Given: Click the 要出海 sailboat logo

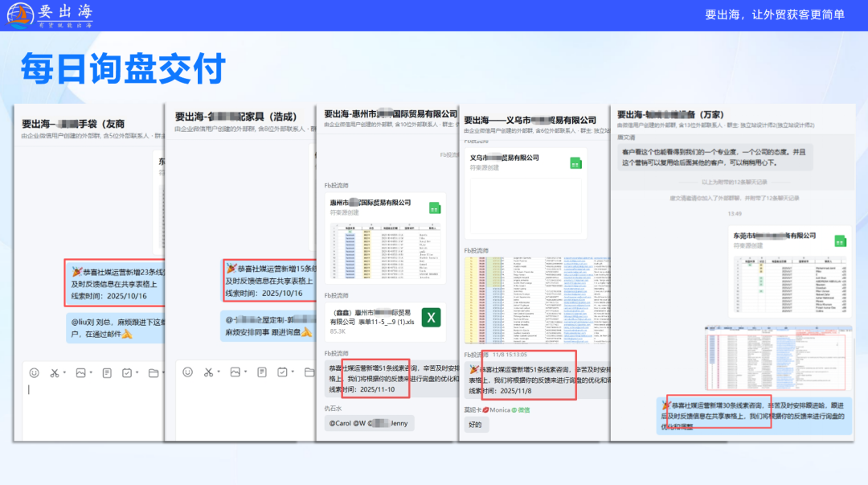Looking at the screenshot, I should coord(20,15).
